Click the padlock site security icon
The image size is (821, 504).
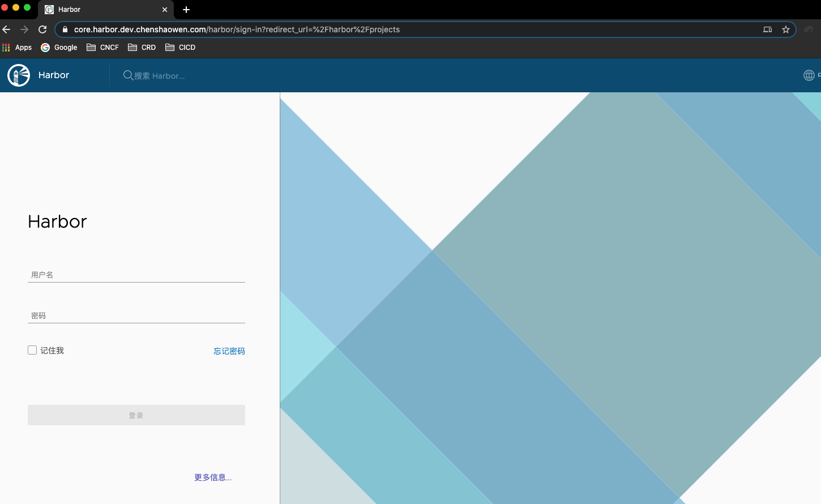click(x=65, y=29)
